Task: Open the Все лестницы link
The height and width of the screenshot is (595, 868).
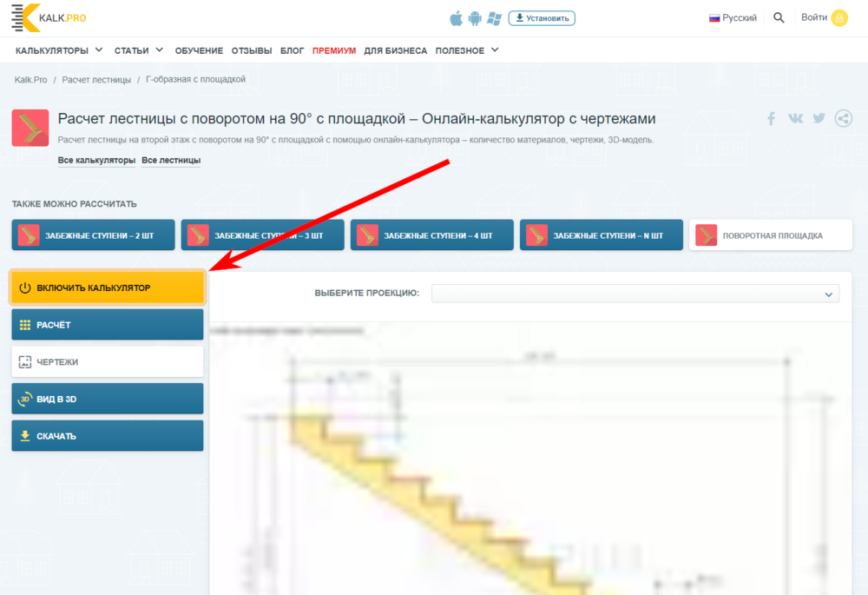Action: [x=171, y=160]
